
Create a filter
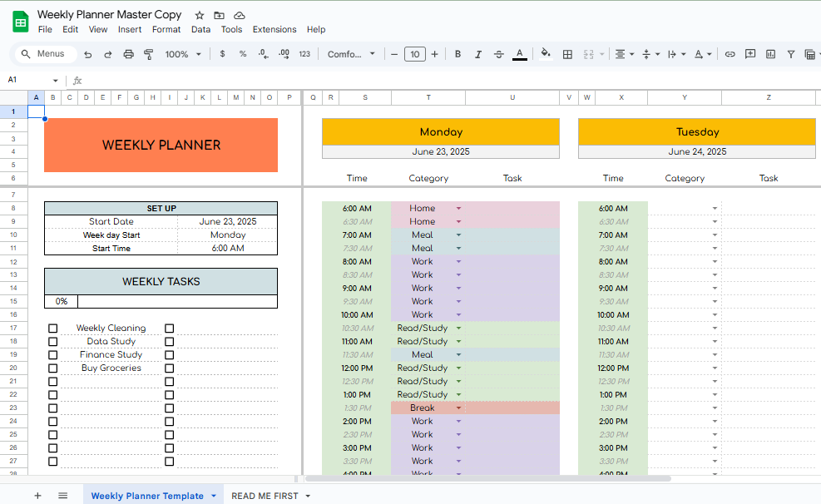(x=791, y=54)
